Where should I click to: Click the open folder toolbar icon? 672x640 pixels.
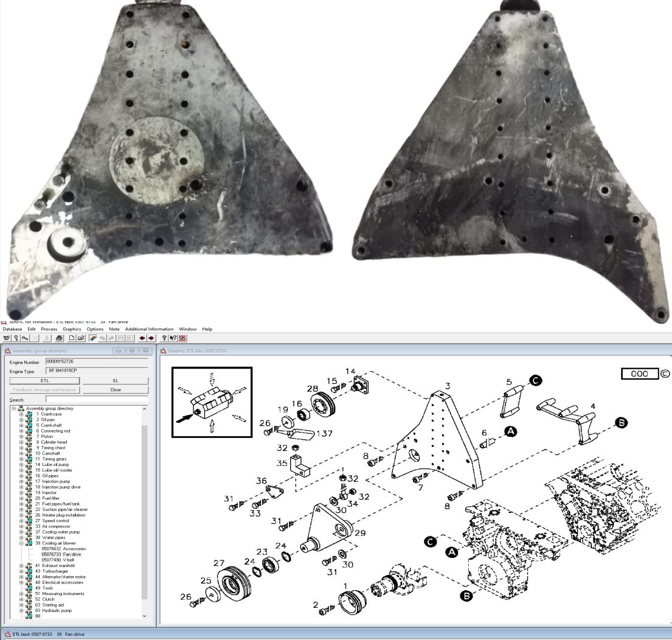pos(80,338)
